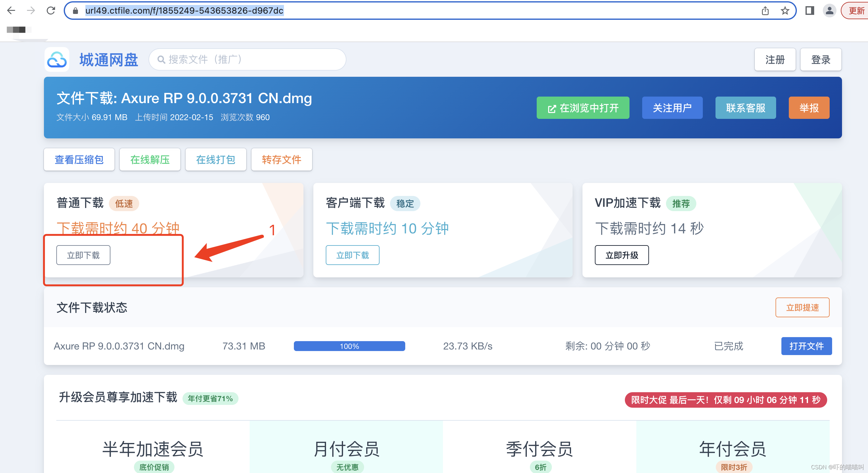Select the 季付会员 plan
Screen dimensions: 868x473
(x=539, y=449)
